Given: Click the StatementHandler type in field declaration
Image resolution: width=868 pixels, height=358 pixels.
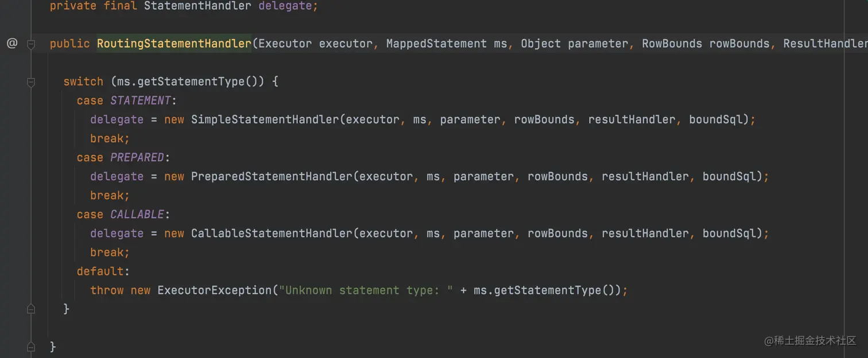Looking at the screenshot, I should click(x=197, y=6).
